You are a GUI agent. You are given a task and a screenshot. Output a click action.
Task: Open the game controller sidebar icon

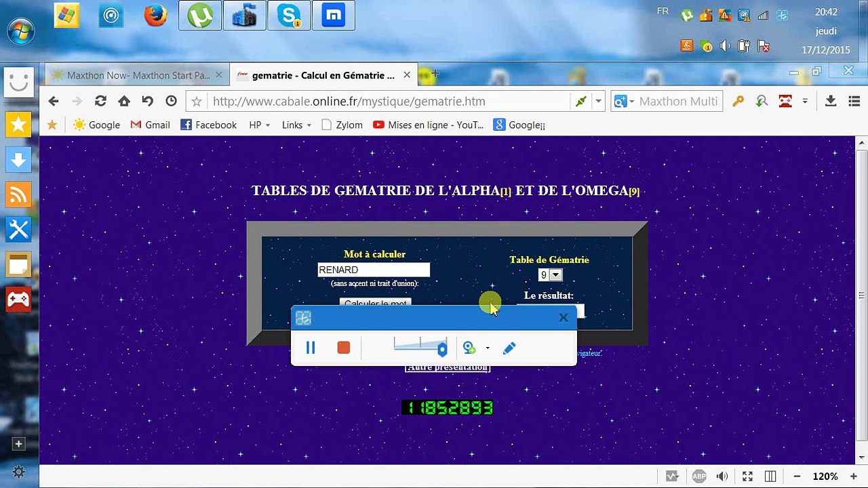pos(18,300)
